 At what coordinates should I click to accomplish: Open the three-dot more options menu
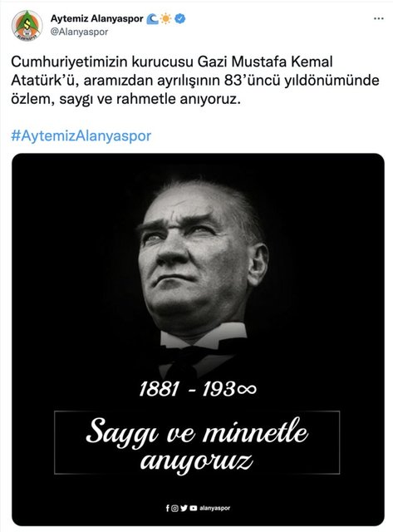(x=378, y=18)
